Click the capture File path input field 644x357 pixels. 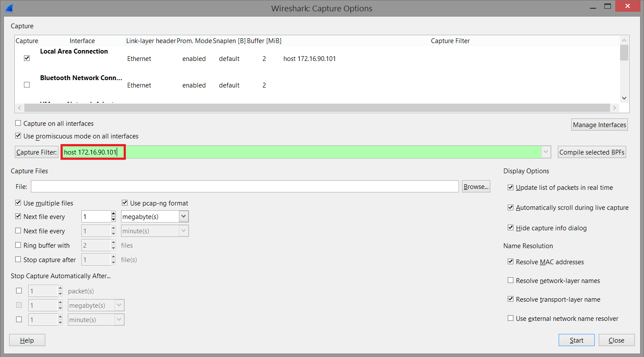(245, 186)
